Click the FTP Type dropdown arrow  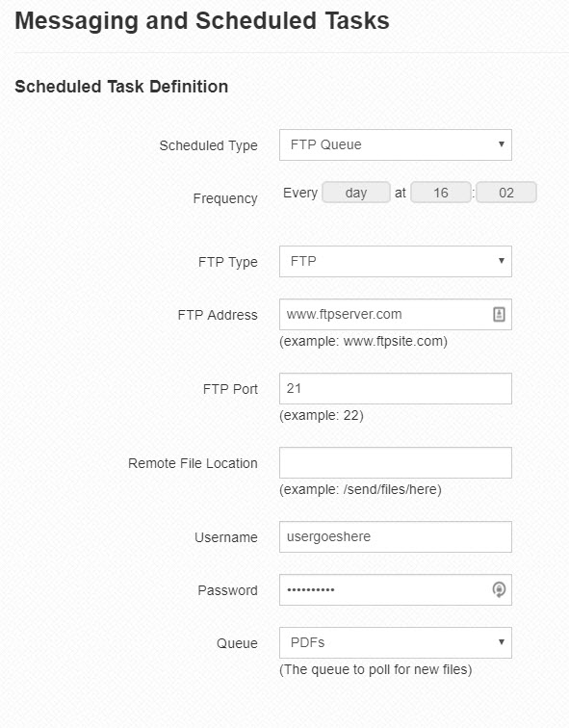(502, 261)
